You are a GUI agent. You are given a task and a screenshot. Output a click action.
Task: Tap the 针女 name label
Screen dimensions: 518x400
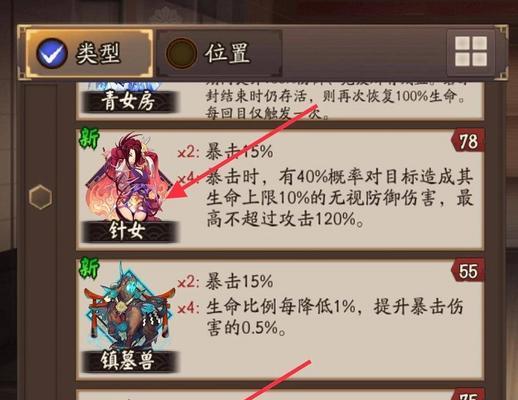click(129, 231)
